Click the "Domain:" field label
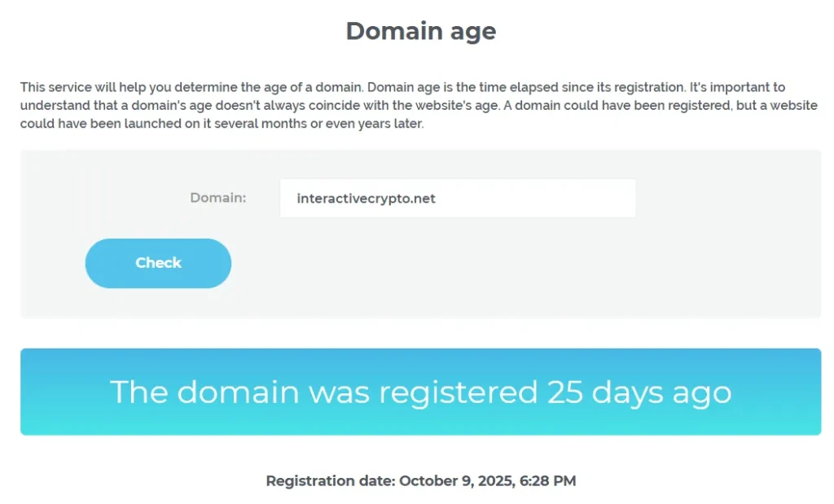The image size is (834, 504). pyautogui.click(x=217, y=198)
